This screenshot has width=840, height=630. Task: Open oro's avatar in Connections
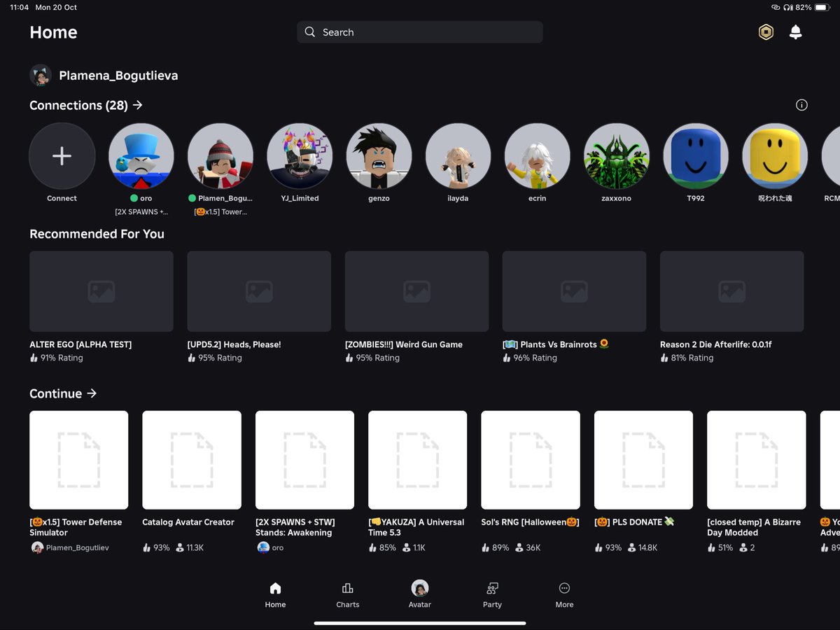(141, 155)
